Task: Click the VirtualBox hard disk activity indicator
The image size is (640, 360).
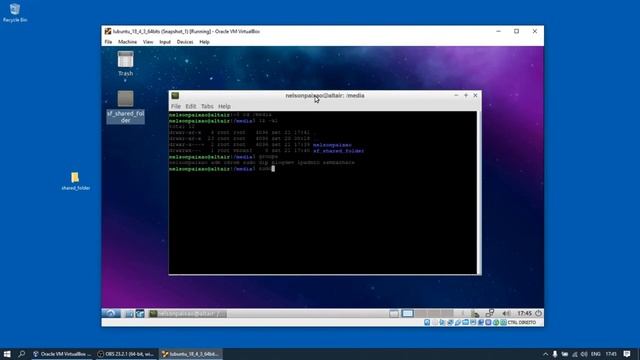Action: (427, 322)
